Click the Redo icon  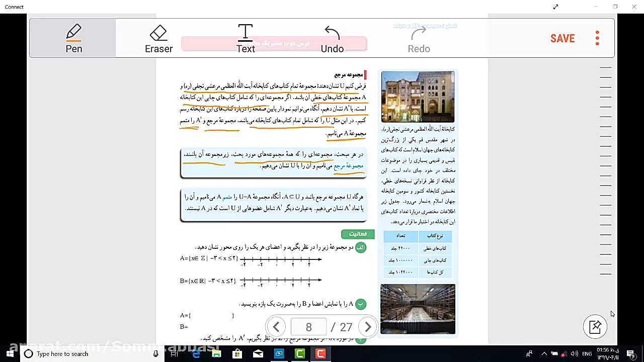click(419, 38)
